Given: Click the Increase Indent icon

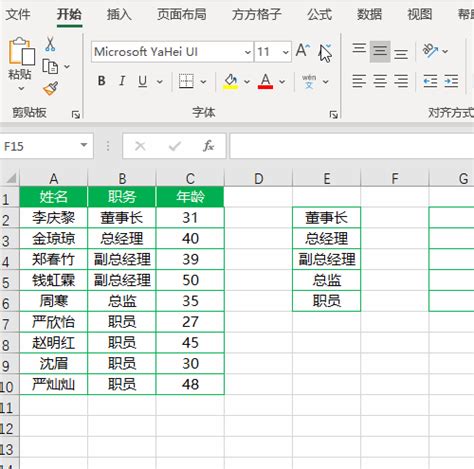Looking at the screenshot, I should tap(451, 81).
